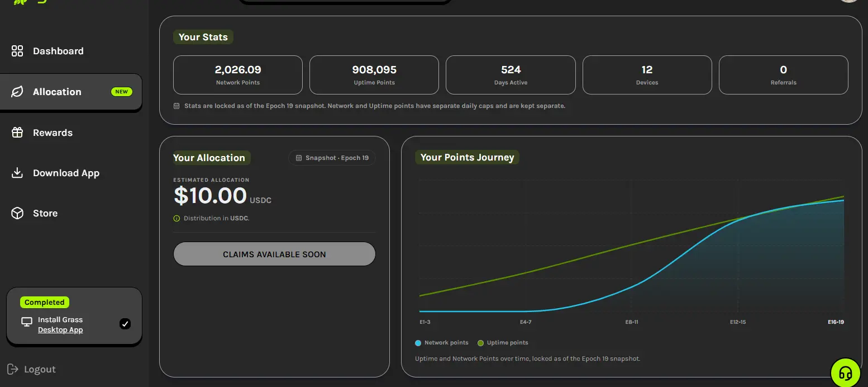Image resolution: width=868 pixels, height=387 pixels.
Task: Click the Dashboard grid icon
Action: (x=17, y=51)
